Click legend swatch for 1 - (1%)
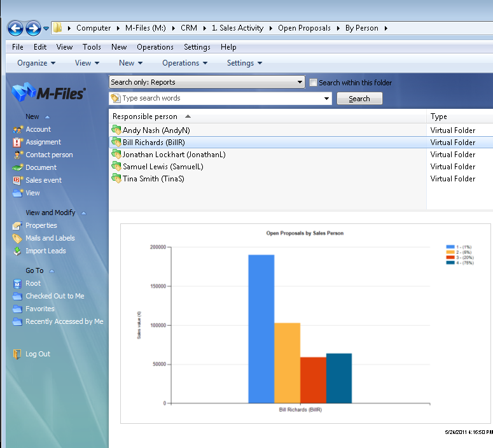The width and height of the screenshot is (493, 448). coord(450,247)
